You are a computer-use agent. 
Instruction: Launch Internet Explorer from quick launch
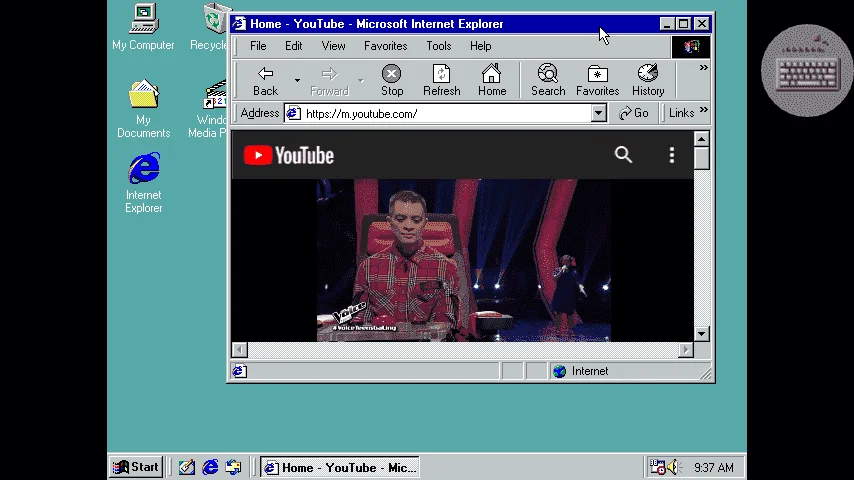pos(210,467)
